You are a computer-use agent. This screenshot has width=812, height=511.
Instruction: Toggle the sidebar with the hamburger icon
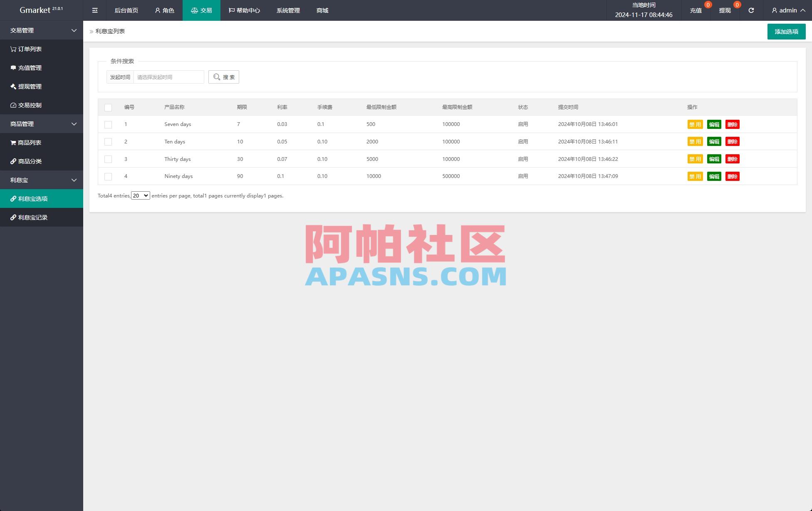point(94,10)
